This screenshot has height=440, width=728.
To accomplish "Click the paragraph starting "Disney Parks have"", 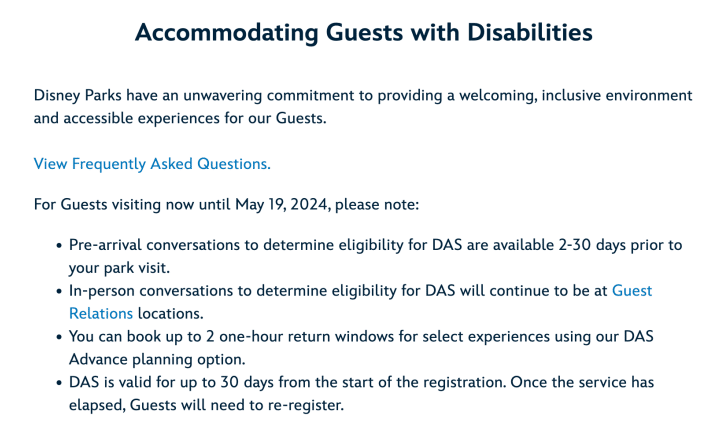I will [x=362, y=96].
